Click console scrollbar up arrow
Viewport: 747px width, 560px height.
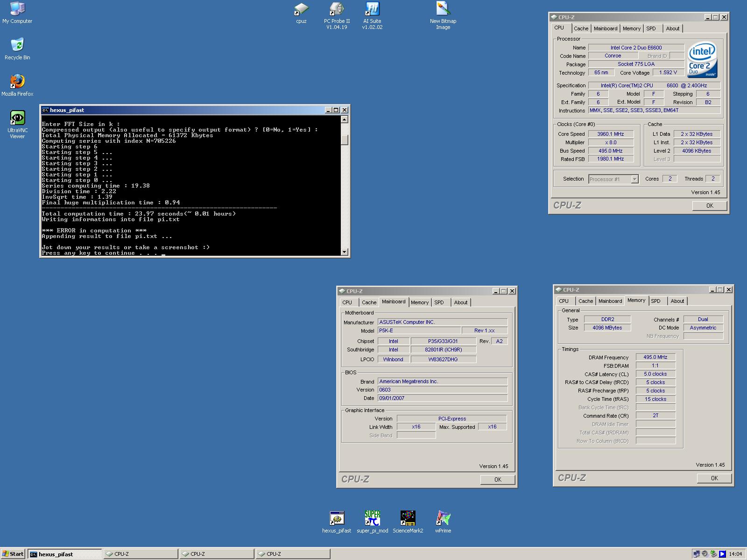[345, 119]
